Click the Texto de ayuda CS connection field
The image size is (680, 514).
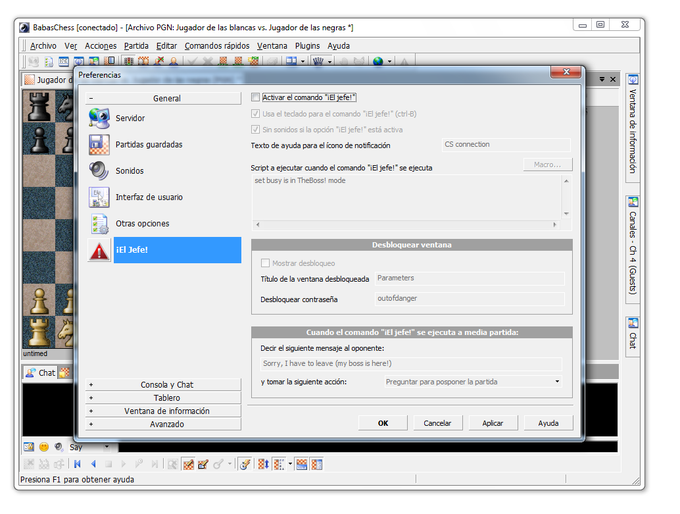pos(506,144)
